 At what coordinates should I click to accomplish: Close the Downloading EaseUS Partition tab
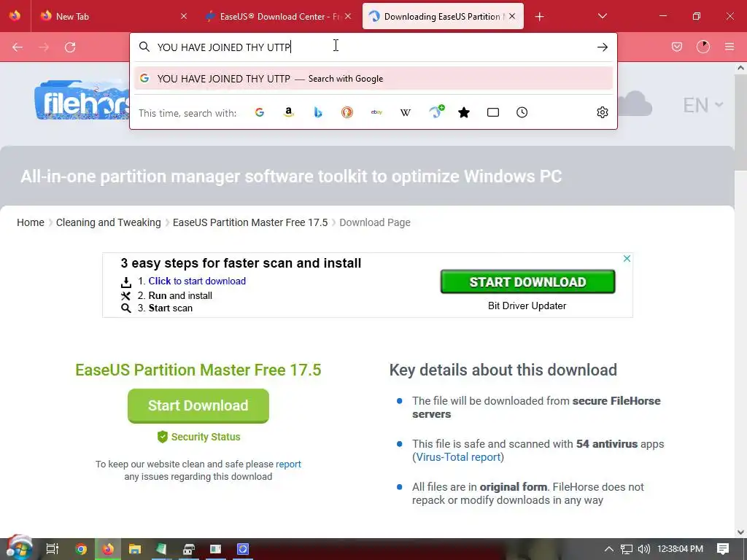[x=512, y=16]
